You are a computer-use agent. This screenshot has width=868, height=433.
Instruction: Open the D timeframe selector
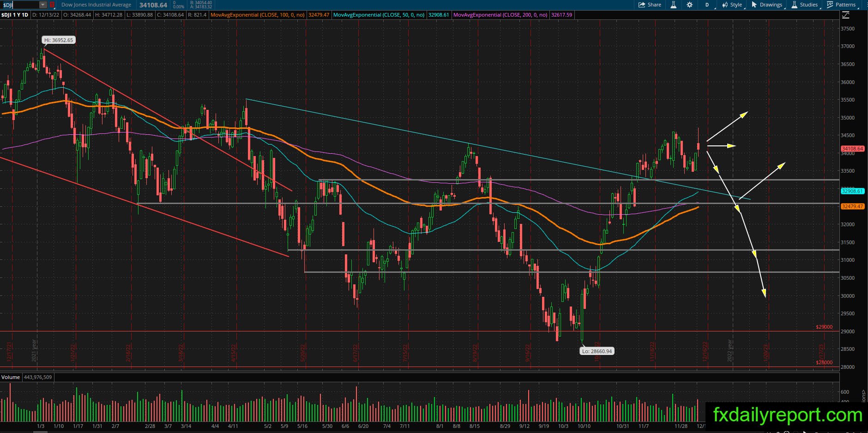[707, 5]
